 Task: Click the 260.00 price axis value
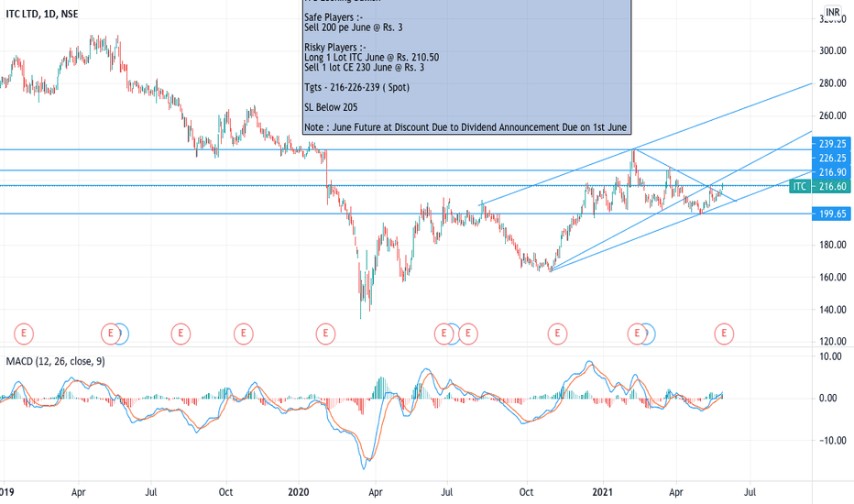tap(833, 115)
